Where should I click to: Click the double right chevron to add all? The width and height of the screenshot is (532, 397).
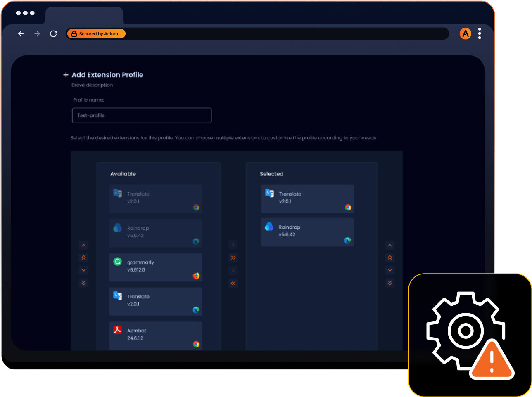233,258
